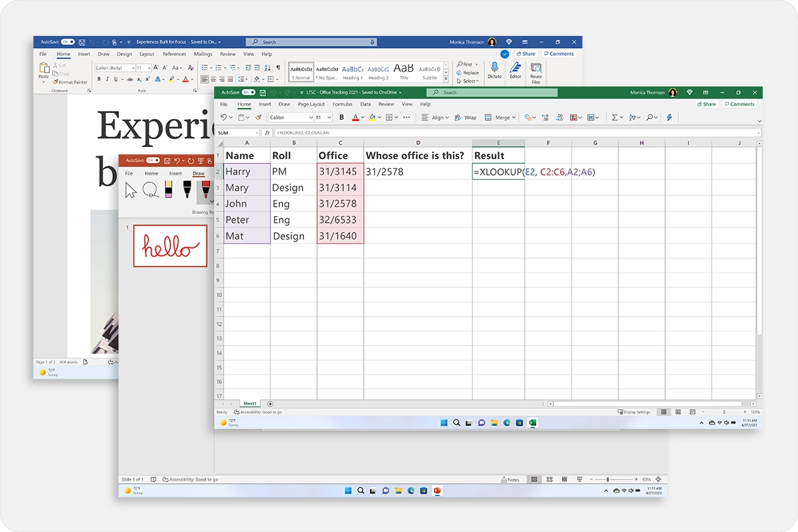Open Windows Start from the Excel window taskbar
798x532 pixels.
(x=444, y=422)
